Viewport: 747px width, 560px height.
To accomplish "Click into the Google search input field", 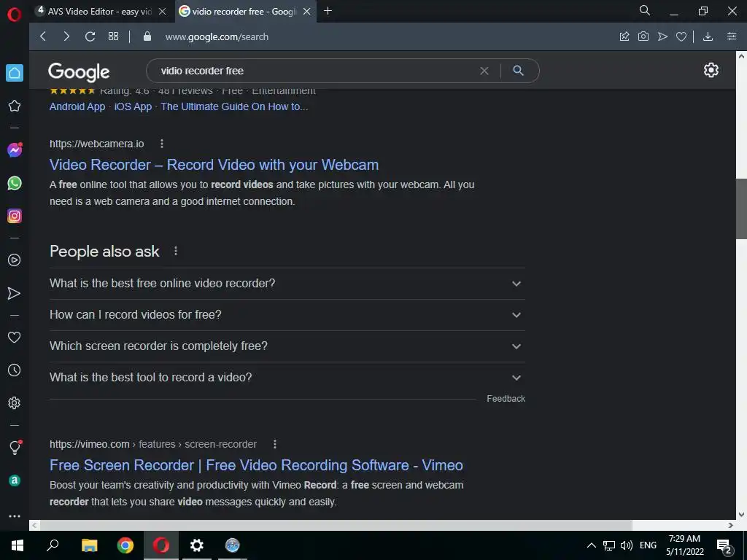I will pyautogui.click(x=314, y=71).
